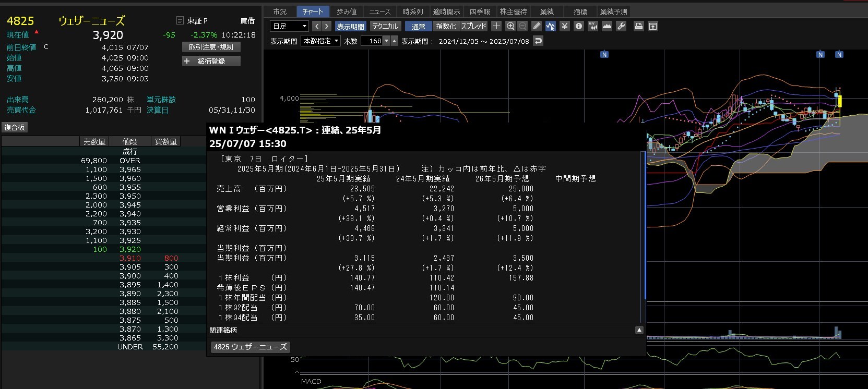The height and width of the screenshot is (389, 868).
Task: Reset display period with the return arrow icon
Action: tap(539, 41)
